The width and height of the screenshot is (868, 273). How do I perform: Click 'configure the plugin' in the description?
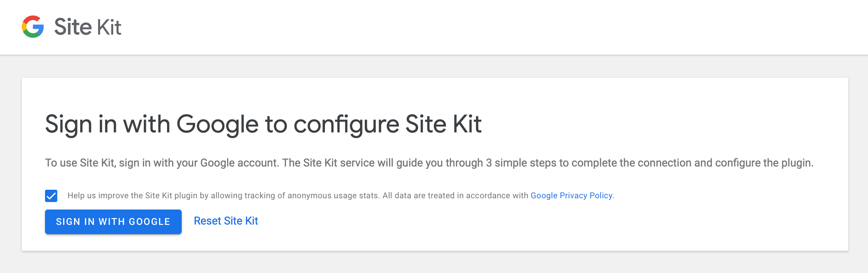[x=764, y=163]
